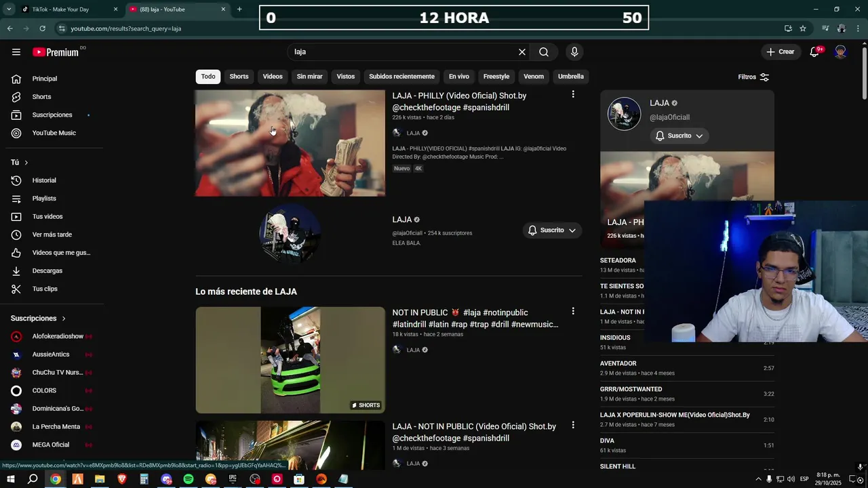Click the browser address bar

[x=420, y=28]
